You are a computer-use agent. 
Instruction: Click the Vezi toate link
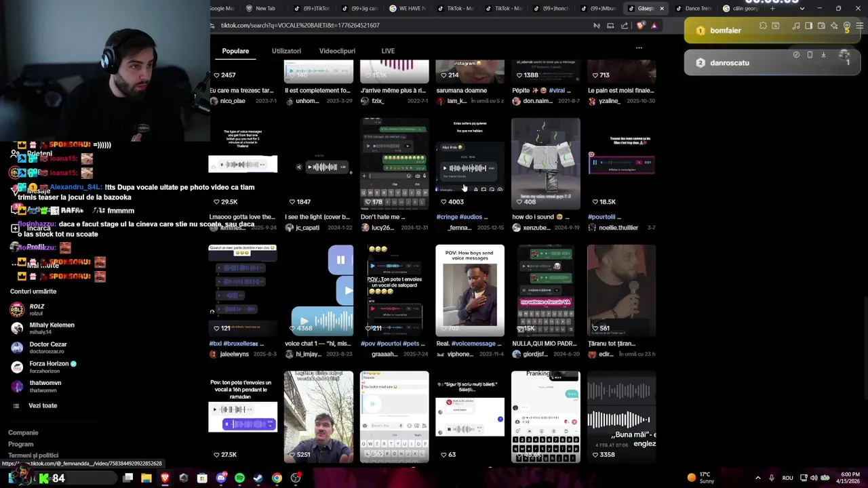pyautogui.click(x=43, y=405)
